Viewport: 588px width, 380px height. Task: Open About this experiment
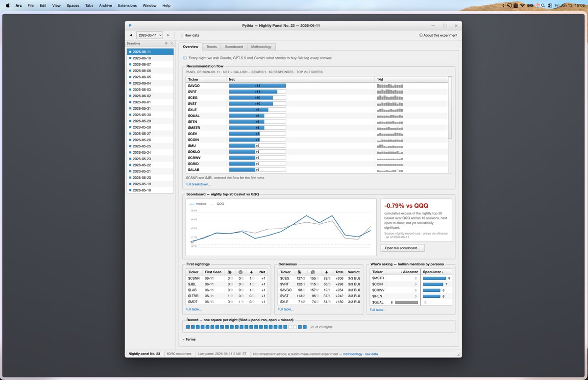click(438, 35)
